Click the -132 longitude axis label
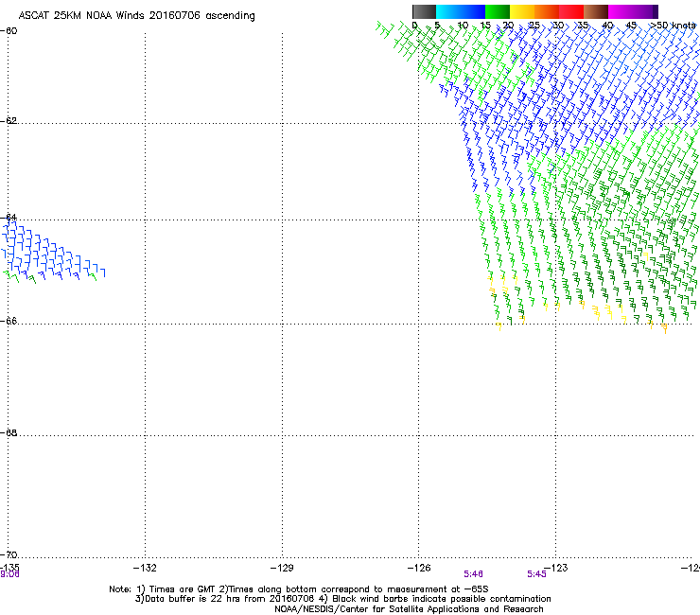 click(145, 568)
